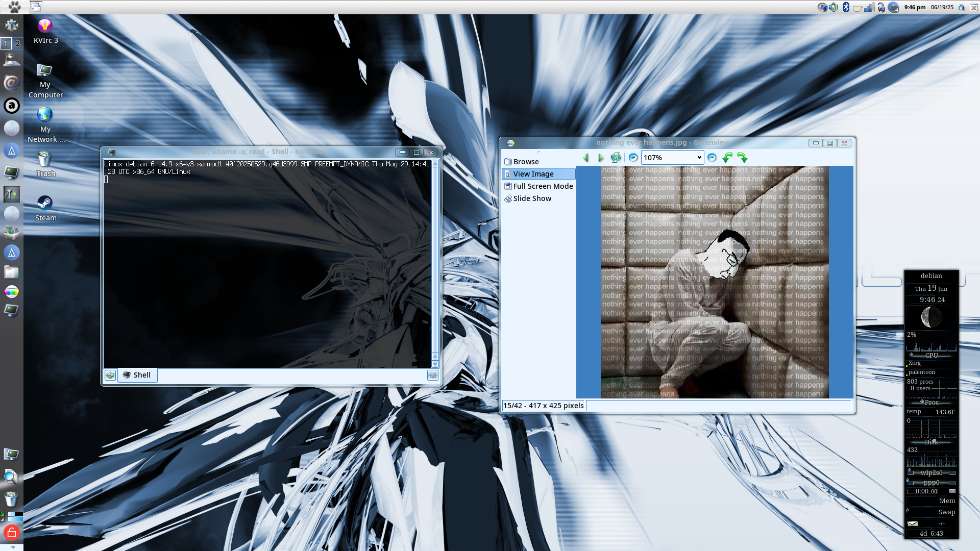980x551 pixels.
Task: Open the volume speaker tray icon
Action: point(834,7)
